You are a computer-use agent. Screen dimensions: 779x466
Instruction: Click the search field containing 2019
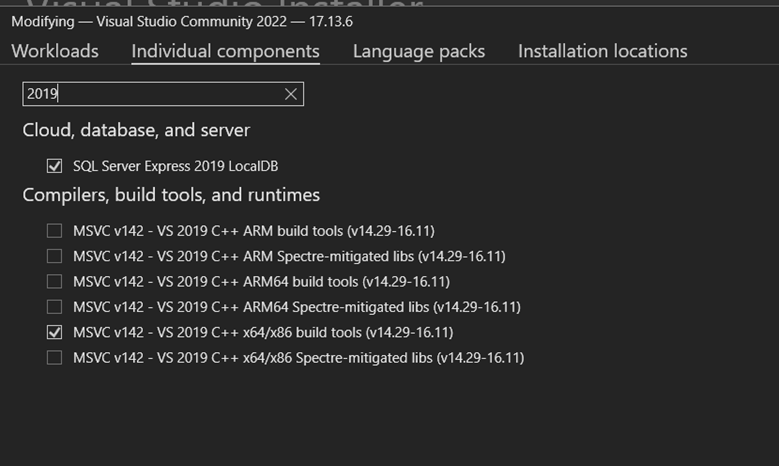pyautogui.click(x=163, y=94)
